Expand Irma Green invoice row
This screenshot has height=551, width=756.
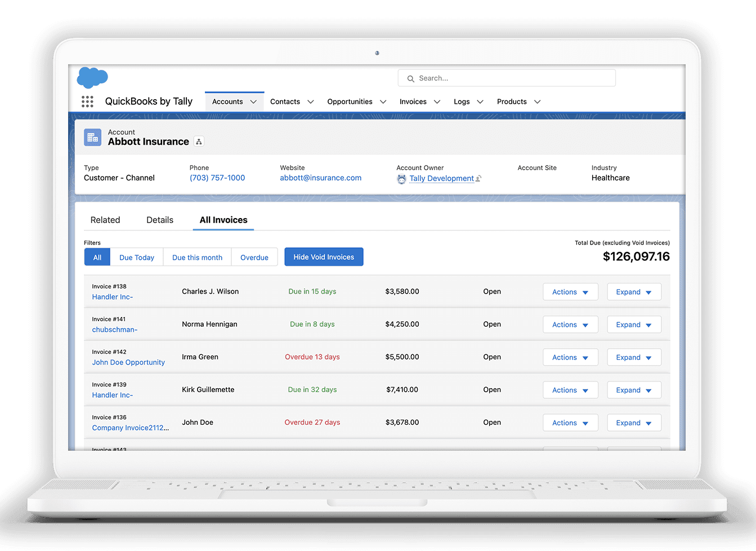coord(634,357)
